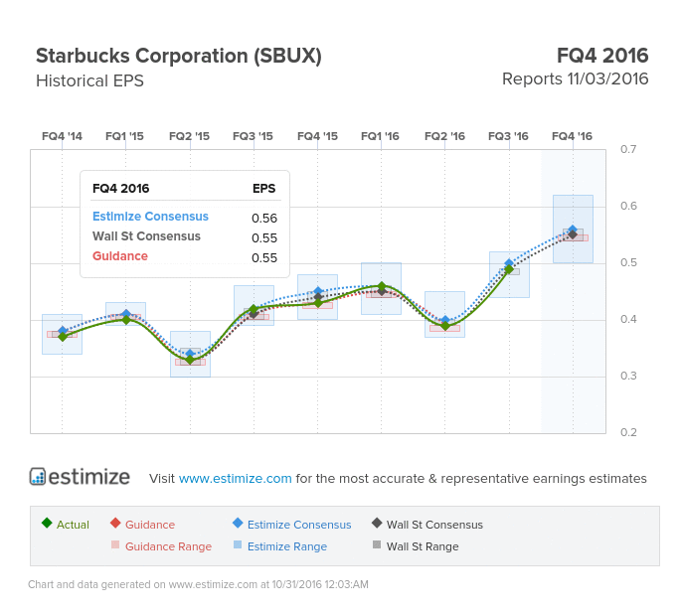Screen dimensions: 681x616
Task: Click the EPS tooltip column header
Action: tap(264, 189)
